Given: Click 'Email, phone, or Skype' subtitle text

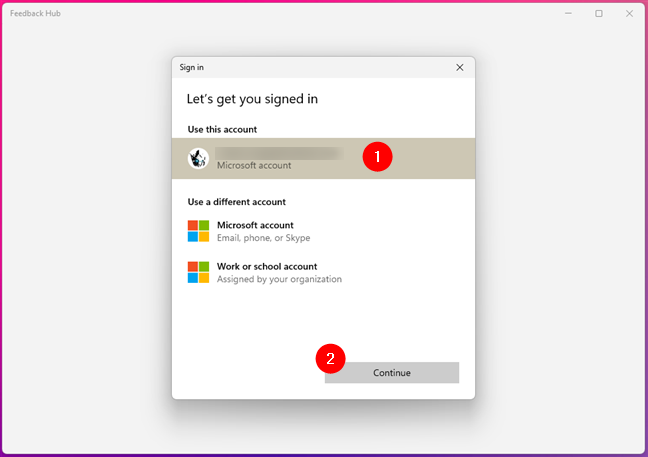Looking at the screenshot, I should [263, 238].
